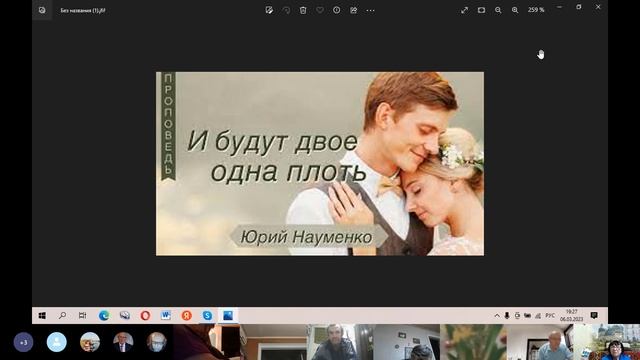Select video tile with woman and church background
640x360 pixels.
607,342
